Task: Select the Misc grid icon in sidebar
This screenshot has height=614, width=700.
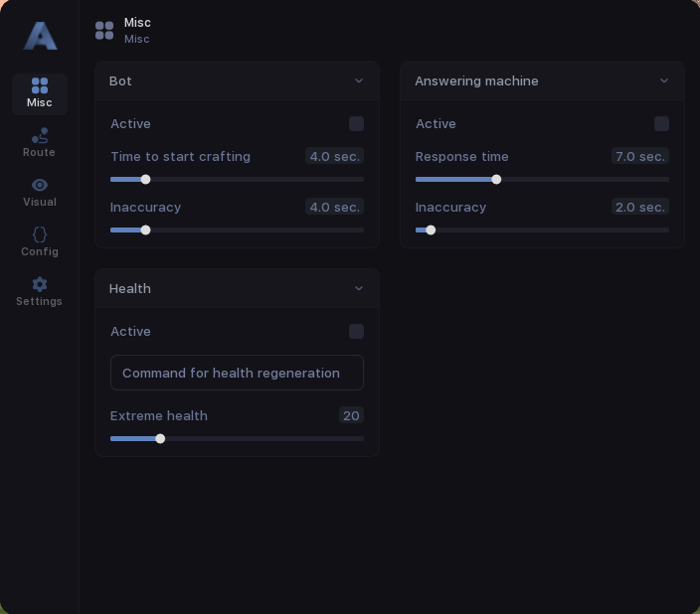Action: (x=40, y=86)
